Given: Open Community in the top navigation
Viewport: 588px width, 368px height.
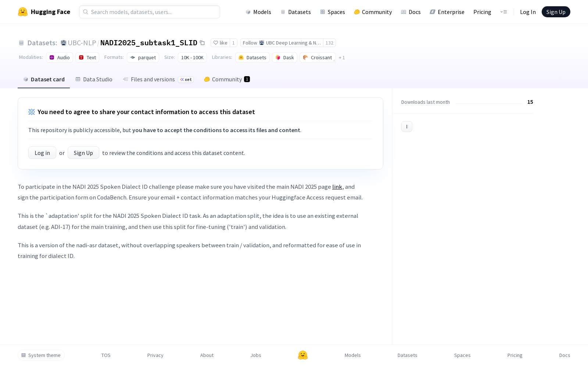Looking at the screenshot, I should tap(373, 12).
